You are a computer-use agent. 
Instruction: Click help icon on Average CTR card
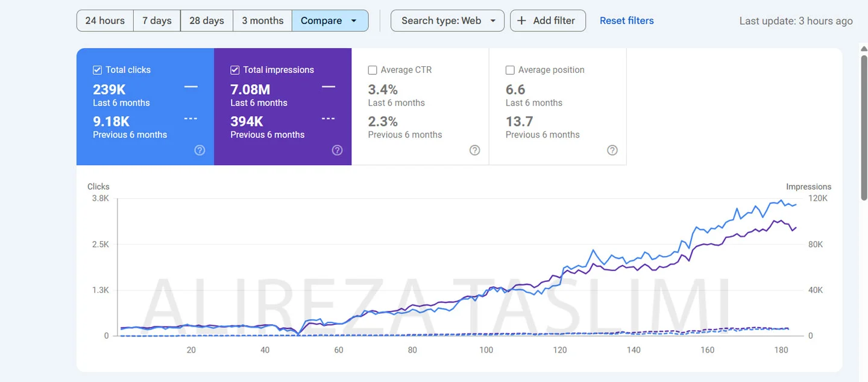[474, 150]
